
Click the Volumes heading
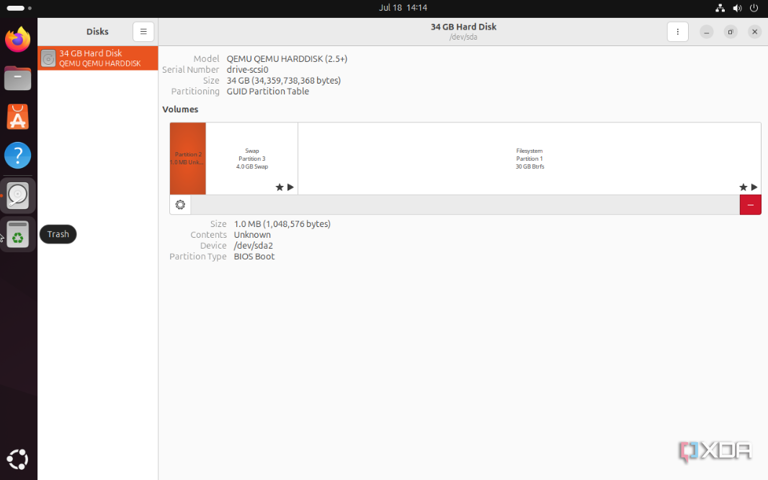180,109
